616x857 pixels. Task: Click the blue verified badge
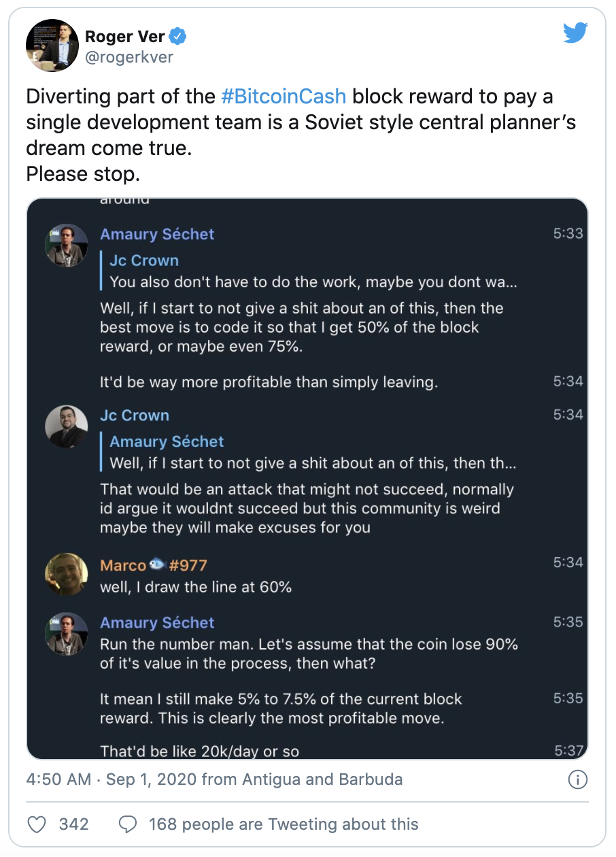[x=179, y=37]
